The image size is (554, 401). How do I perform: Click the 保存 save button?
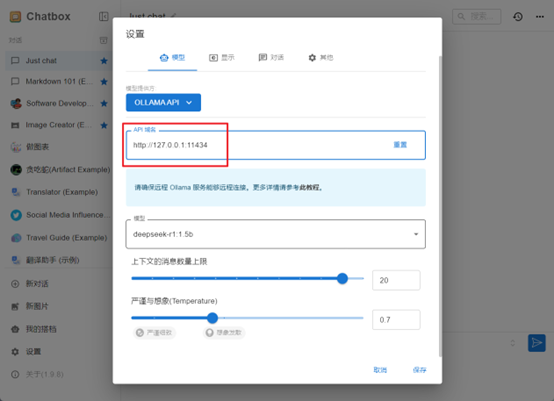tap(419, 370)
